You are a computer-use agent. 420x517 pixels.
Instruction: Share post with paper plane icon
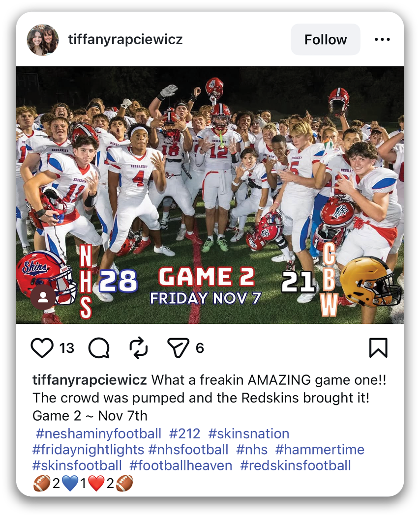point(179,348)
